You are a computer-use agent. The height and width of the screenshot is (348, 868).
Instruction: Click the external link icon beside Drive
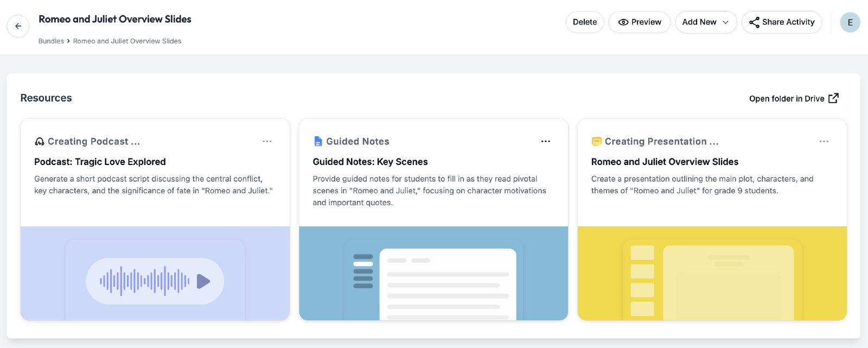[834, 98]
